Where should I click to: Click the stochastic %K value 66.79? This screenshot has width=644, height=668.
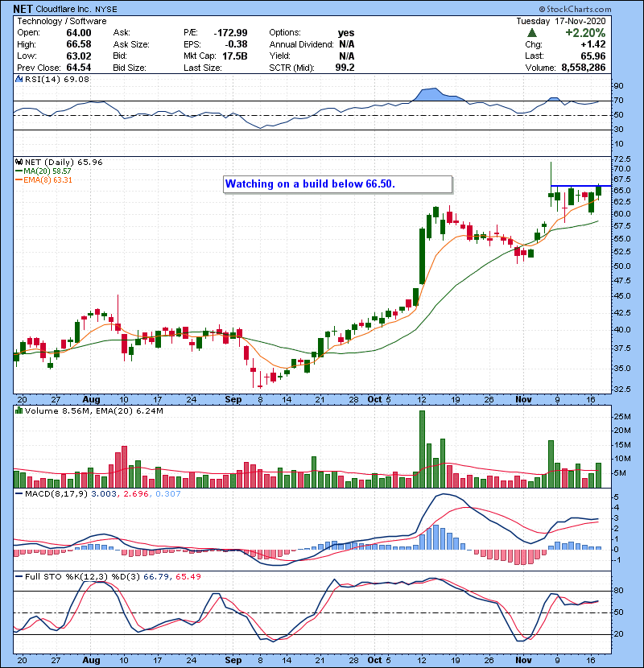155,576
